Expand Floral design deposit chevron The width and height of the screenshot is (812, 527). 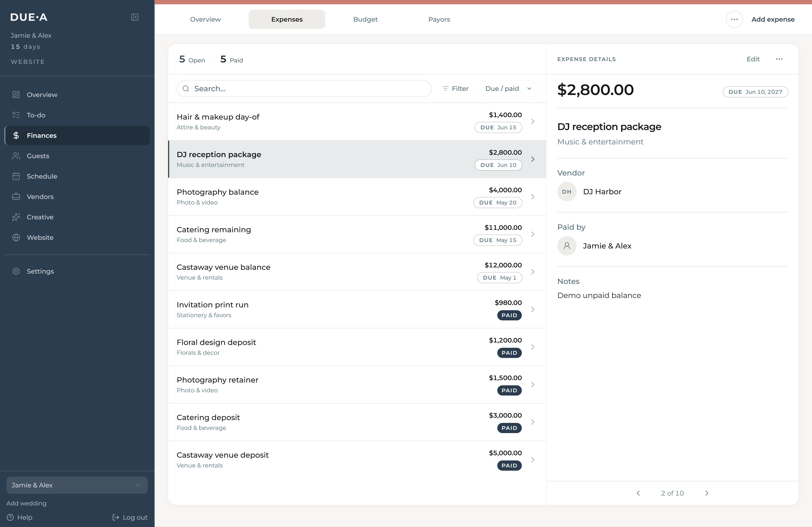pyautogui.click(x=533, y=347)
